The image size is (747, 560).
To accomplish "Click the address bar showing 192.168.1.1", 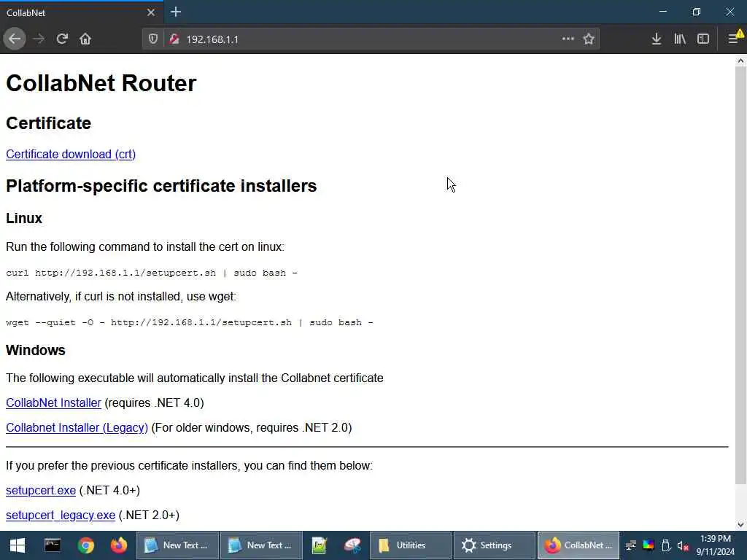I will (x=371, y=39).
